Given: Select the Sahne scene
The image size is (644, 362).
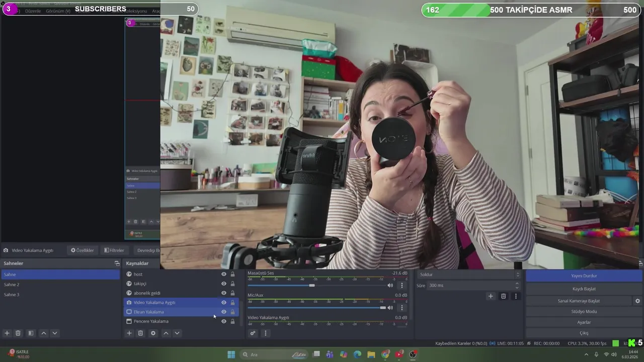Looking at the screenshot, I should coord(60,275).
